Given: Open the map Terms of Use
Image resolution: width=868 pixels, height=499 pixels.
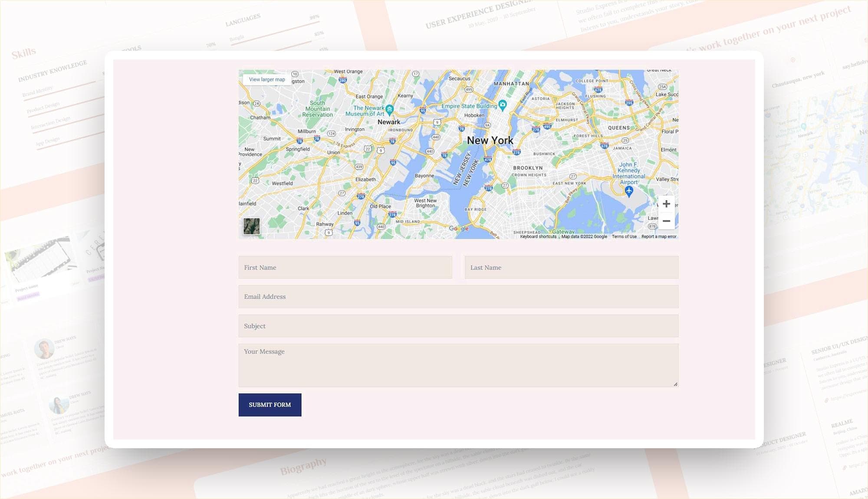Looking at the screenshot, I should tap(624, 236).
